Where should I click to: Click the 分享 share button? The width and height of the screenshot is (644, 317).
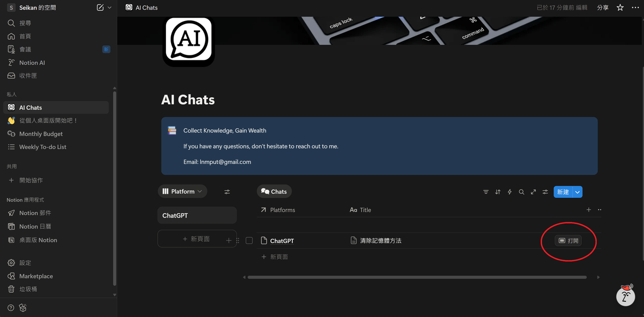click(602, 8)
